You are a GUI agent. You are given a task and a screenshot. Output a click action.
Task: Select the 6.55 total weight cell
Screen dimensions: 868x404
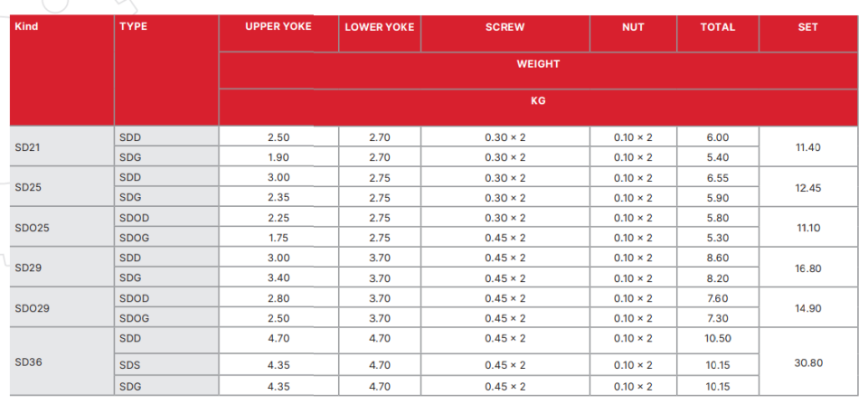coord(718,178)
